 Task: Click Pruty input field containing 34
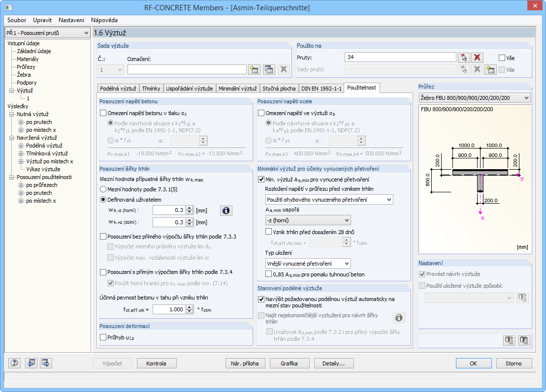(x=400, y=57)
